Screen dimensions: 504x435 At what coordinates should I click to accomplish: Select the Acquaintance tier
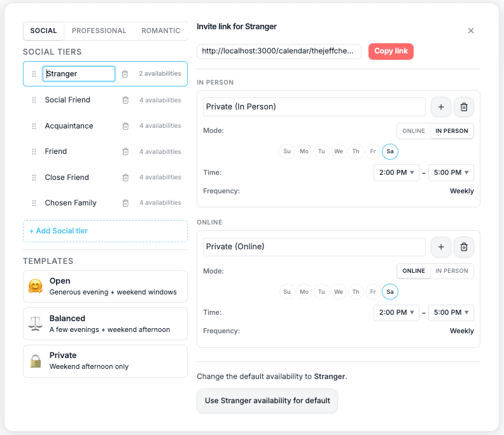pos(105,126)
